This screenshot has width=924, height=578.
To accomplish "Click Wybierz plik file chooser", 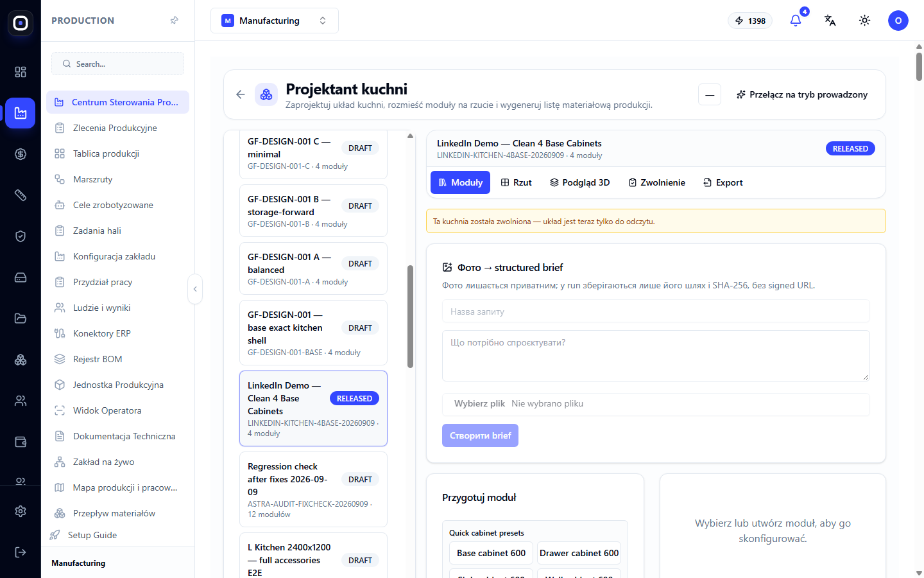I will (x=479, y=403).
